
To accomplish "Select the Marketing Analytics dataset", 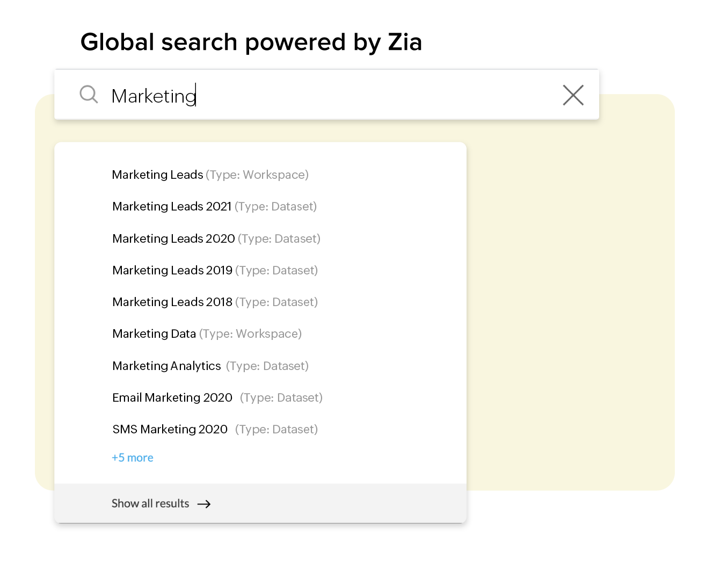I will pyautogui.click(x=166, y=366).
